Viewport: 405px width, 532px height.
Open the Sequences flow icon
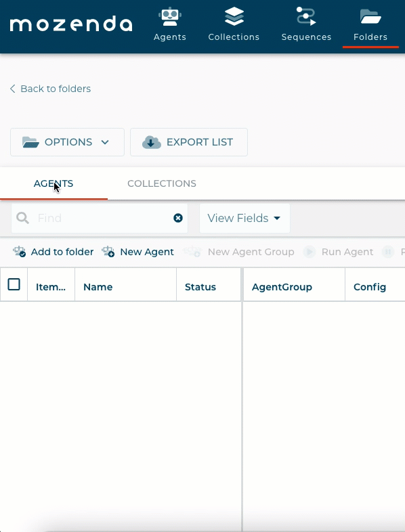pyautogui.click(x=306, y=16)
